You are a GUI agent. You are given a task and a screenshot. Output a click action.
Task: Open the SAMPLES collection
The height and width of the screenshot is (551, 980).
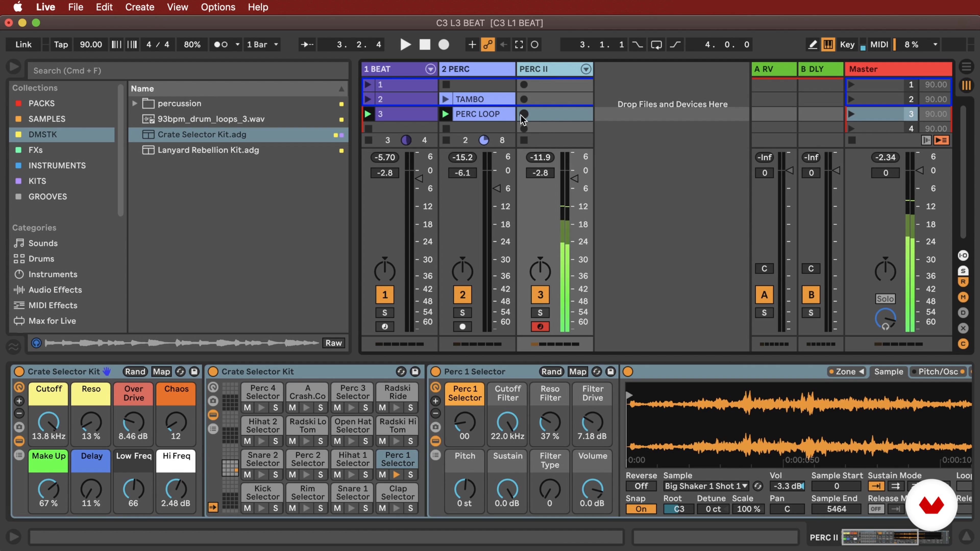click(x=47, y=119)
